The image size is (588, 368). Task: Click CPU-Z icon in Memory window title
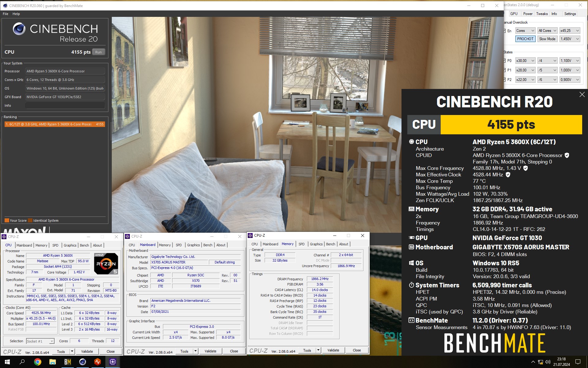click(x=250, y=236)
